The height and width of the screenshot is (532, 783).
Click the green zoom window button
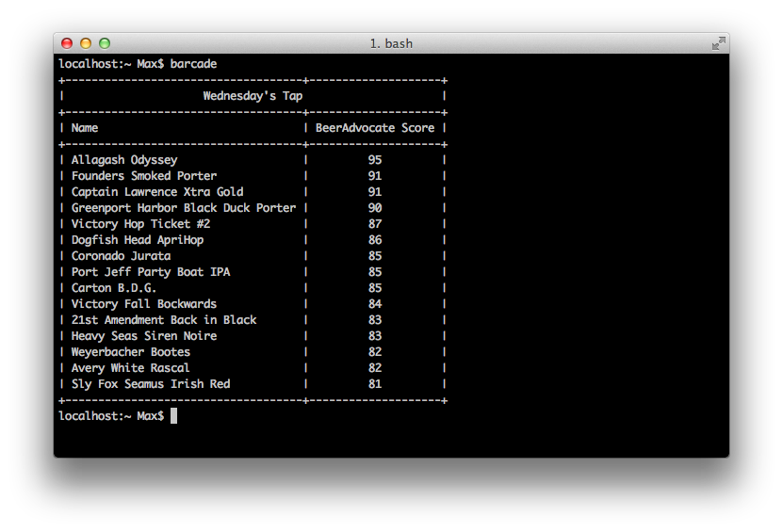[105, 43]
